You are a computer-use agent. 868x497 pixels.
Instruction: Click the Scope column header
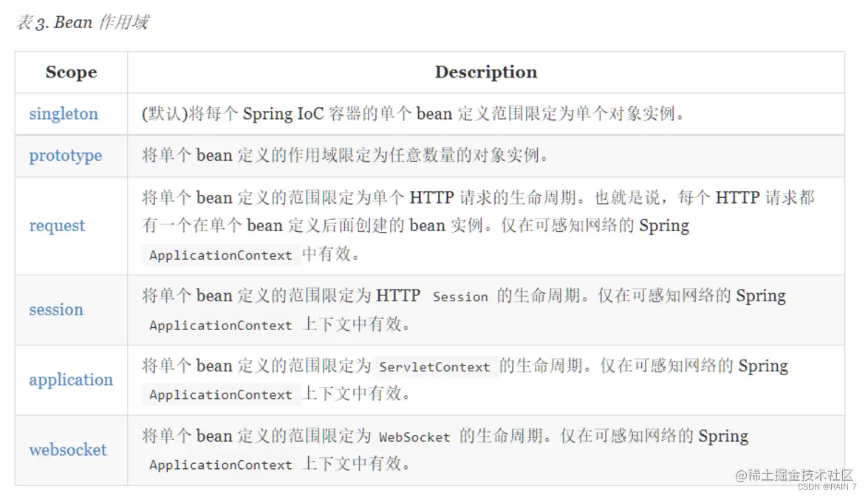[72, 72]
